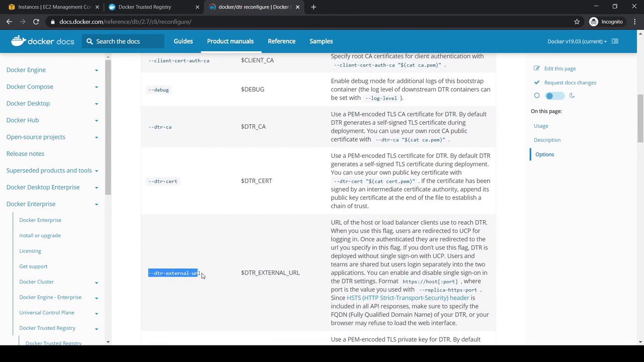Open Docker Desktop Enterprise sidebar item

point(43,187)
